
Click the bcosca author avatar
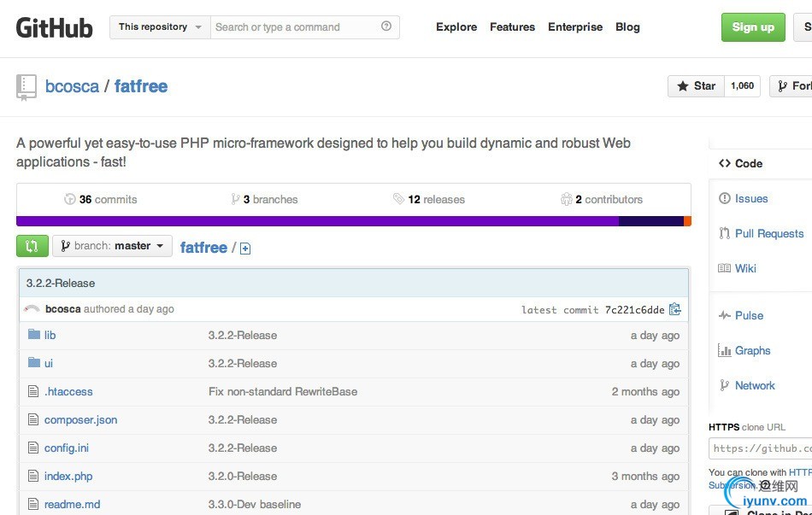coord(32,309)
